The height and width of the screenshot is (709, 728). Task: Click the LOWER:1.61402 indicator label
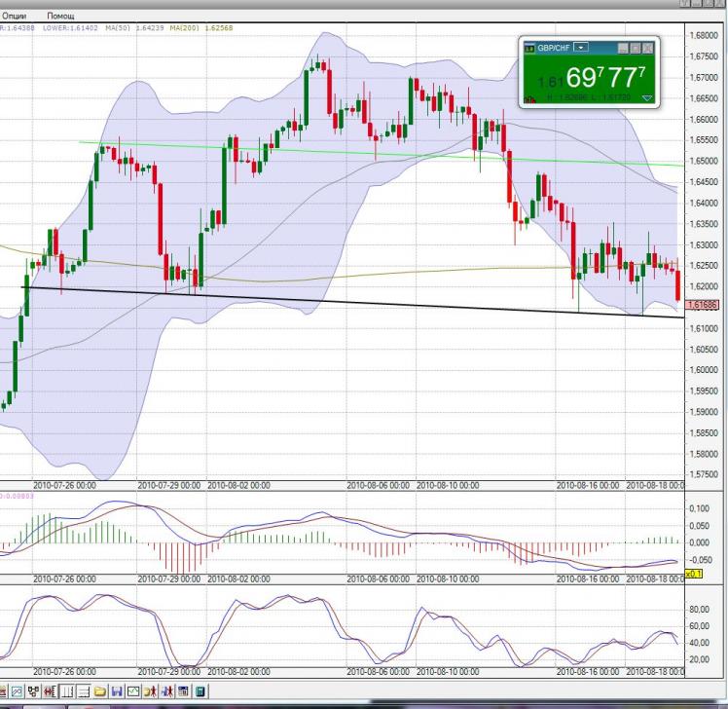click(70, 28)
